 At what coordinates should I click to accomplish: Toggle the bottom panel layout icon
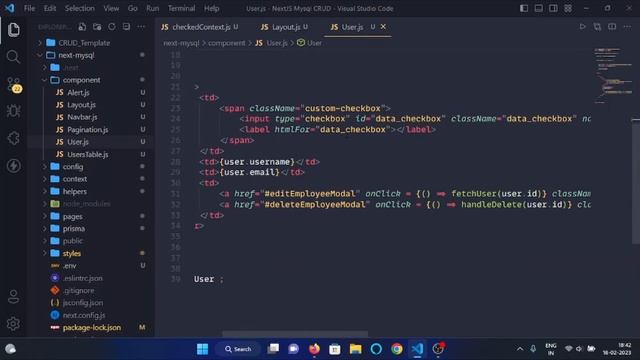(x=539, y=8)
